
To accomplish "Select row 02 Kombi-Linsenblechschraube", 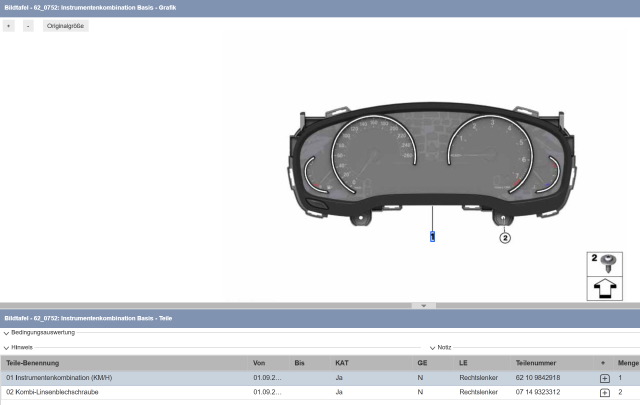I will (x=320, y=392).
